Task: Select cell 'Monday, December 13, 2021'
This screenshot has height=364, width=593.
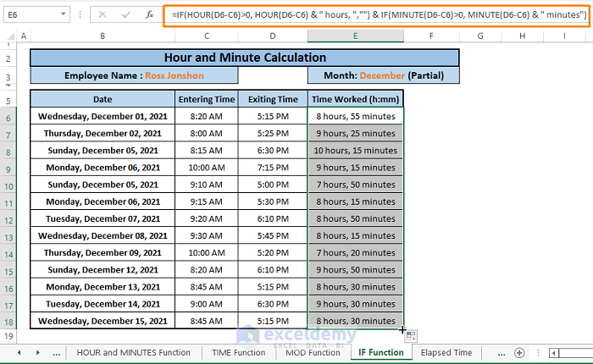Action: click(x=103, y=287)
